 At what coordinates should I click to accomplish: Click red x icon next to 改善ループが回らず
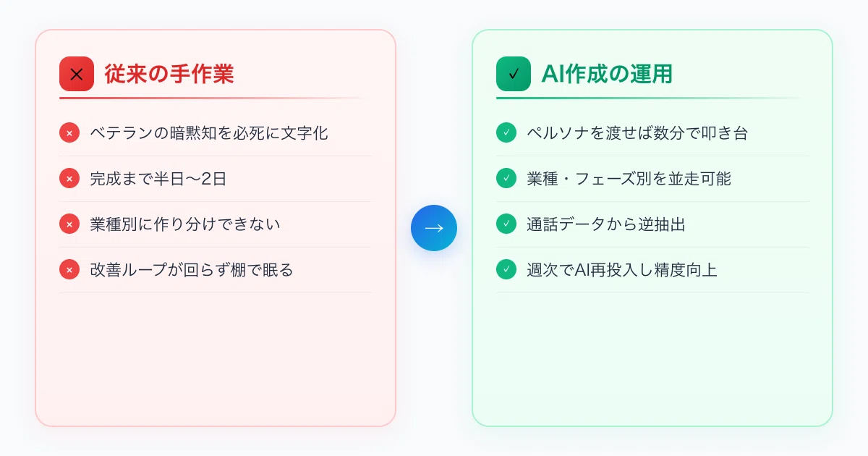click(69, 269)
